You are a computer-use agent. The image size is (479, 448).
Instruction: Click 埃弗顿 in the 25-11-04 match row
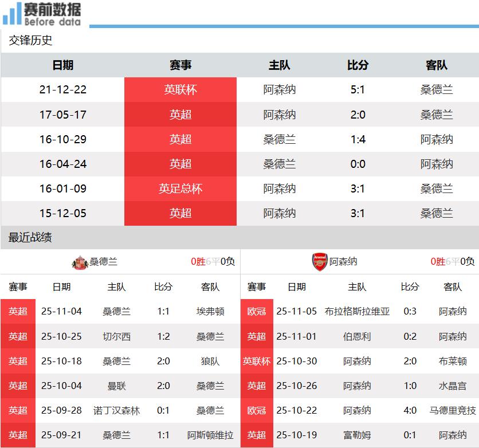pyautogui.click(x=210, y=312)
